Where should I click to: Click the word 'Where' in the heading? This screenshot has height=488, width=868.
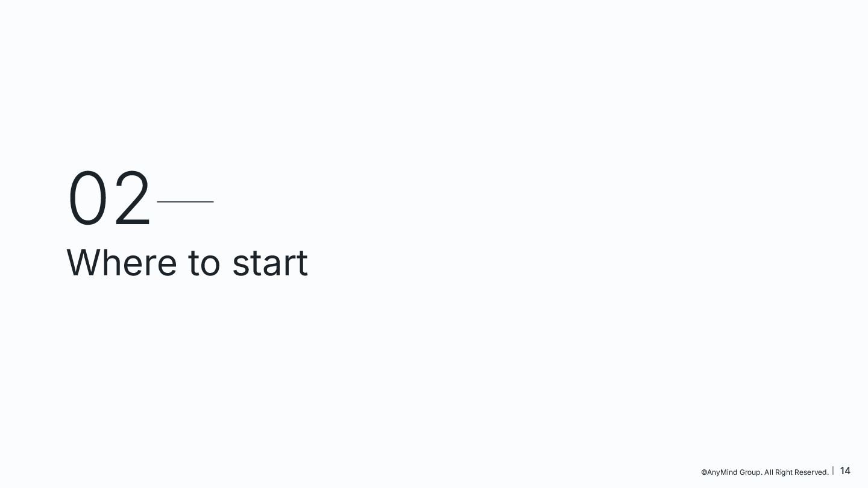point(121,263)
